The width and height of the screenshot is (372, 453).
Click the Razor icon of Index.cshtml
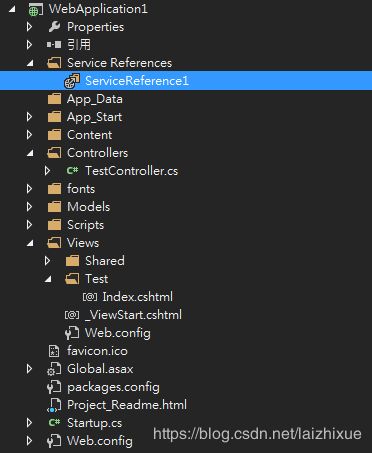90,297
